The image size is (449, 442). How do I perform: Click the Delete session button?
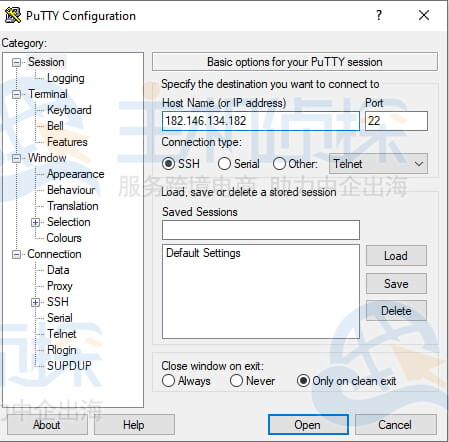(396, 311)
